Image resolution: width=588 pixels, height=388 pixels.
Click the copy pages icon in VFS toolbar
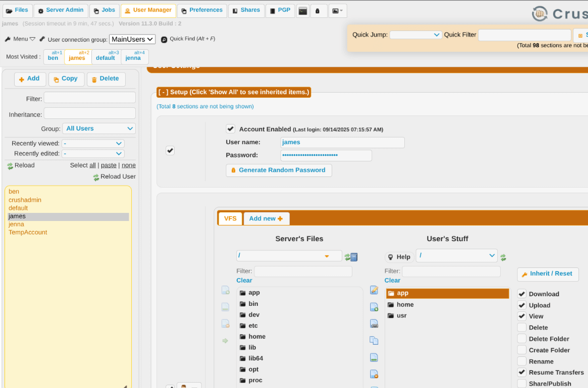(x=374, y=340)
